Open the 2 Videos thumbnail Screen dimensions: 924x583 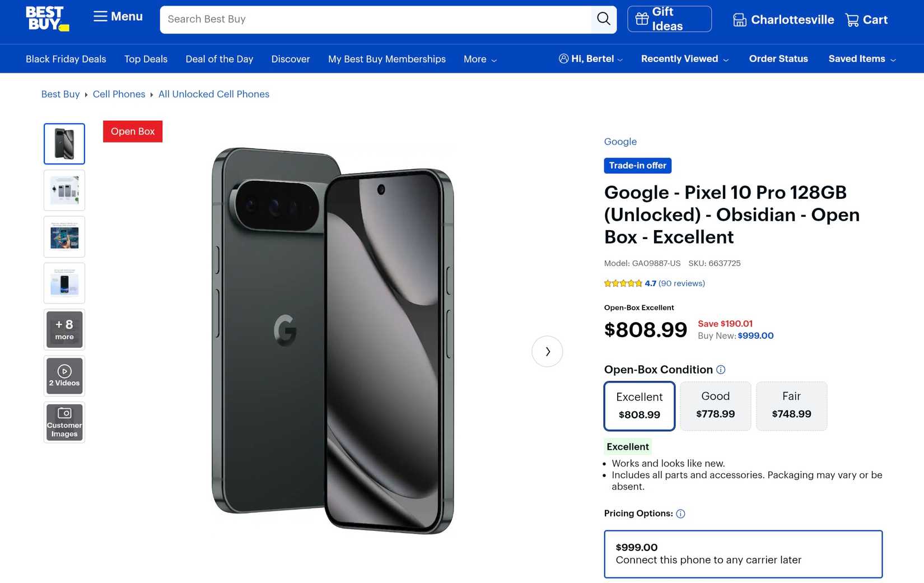(x=64, y=376)
